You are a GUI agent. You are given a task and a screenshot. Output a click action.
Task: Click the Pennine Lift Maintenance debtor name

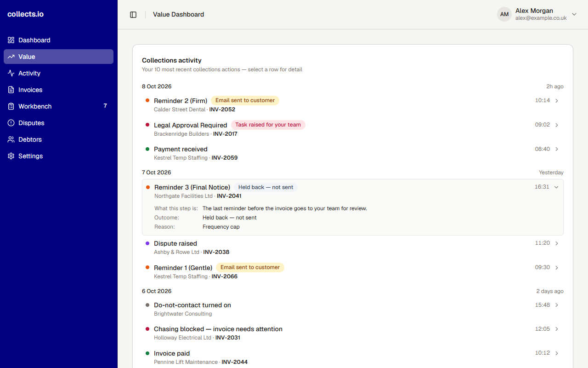[x=186, y=362]
